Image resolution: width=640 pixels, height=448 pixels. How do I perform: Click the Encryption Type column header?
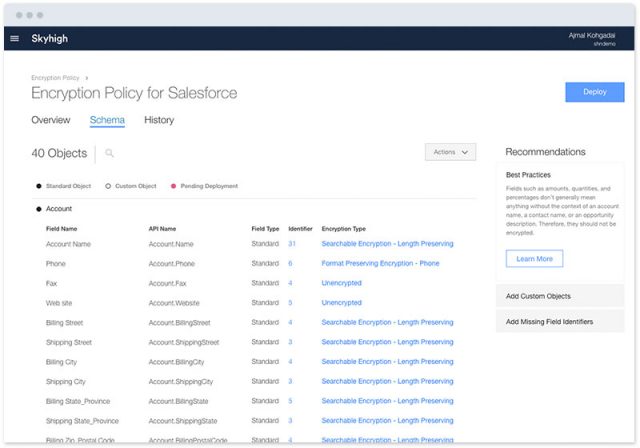pyautogui.click(x=344, y=228)
